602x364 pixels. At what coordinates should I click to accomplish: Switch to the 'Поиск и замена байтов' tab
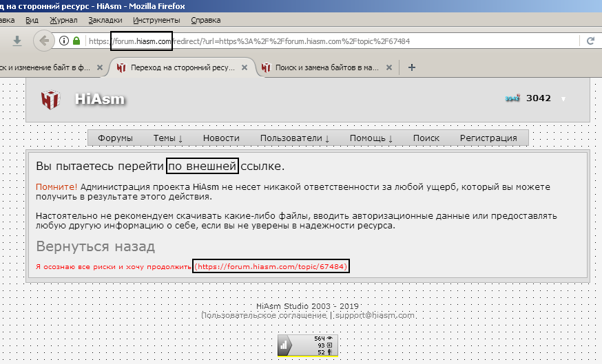point(324,67)
